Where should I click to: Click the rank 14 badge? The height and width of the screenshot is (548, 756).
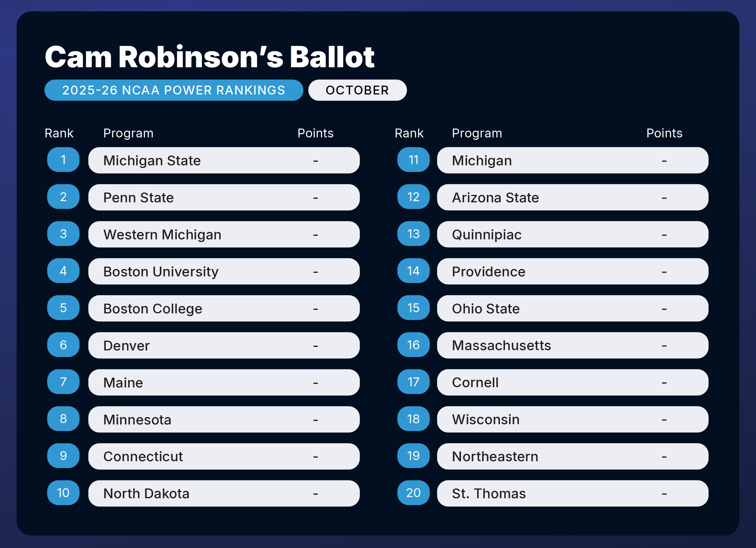pyautogui.click(x=413, y=271)
